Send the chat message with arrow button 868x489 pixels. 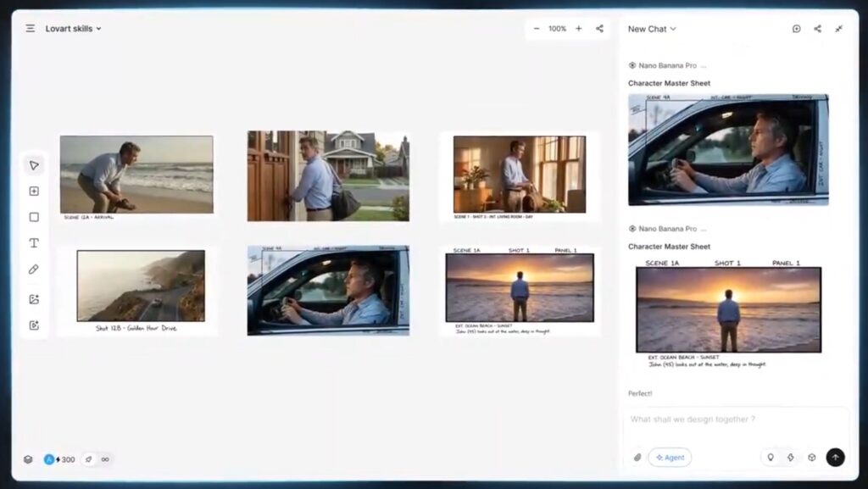tap(835, 458)
